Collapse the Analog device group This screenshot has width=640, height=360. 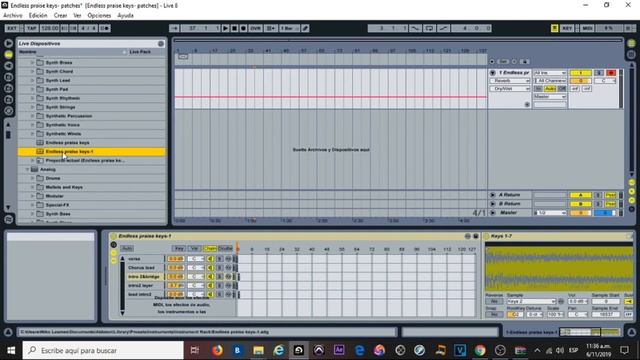[x=28, y=169]
